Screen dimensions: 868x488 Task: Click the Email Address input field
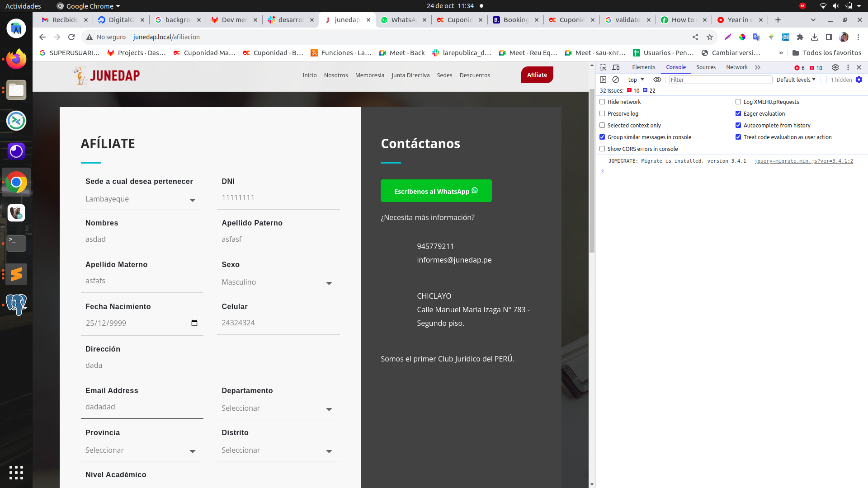(x=142, y=407)
